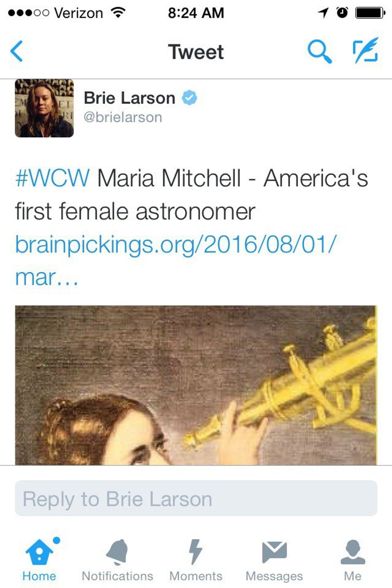The image size is (392, 588).
Task: Tap the Home birdhouse icon
Action: click(39, 552)
